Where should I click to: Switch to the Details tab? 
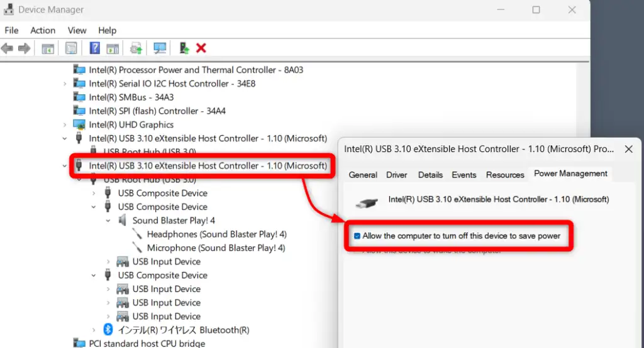[430, 175]
